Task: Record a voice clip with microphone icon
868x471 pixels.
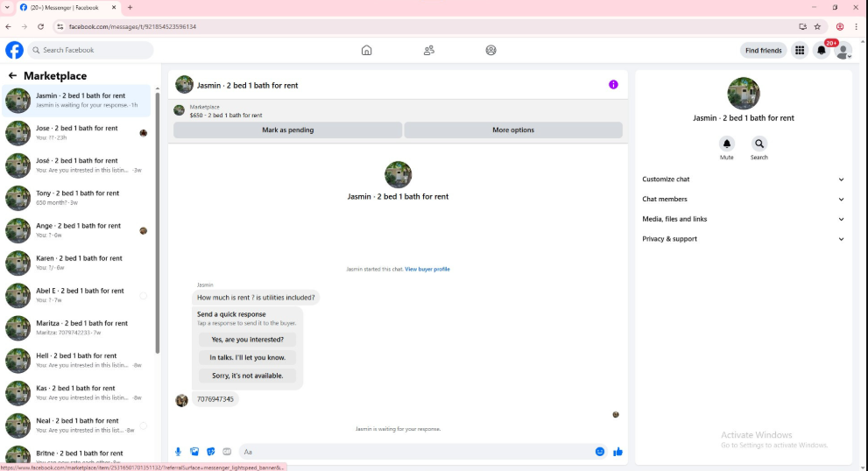Action: pyautogui.click(x=179, y=452)
